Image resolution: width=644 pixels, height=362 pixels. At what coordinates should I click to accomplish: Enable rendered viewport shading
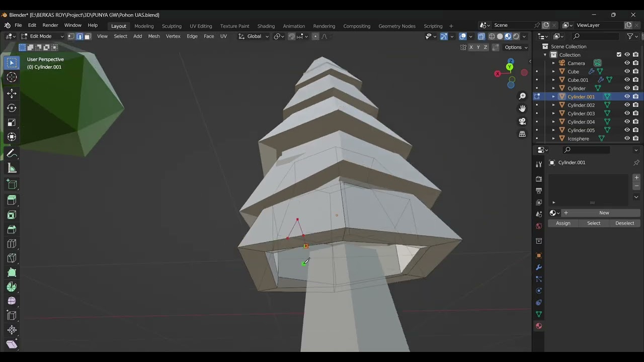tap(516, 36)
